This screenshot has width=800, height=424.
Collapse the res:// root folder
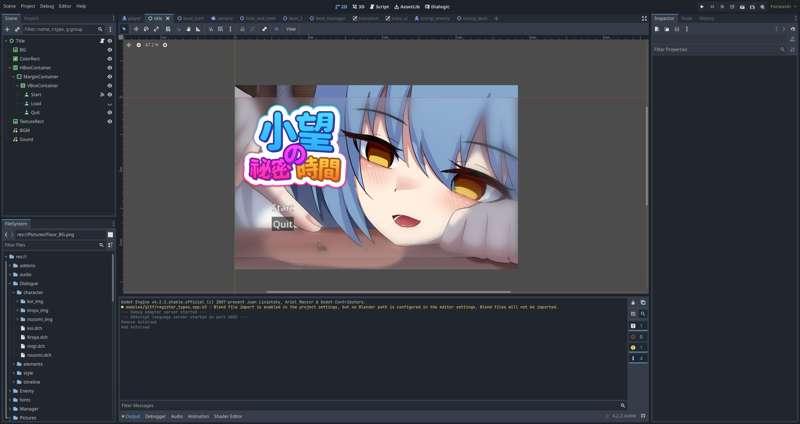6,257
